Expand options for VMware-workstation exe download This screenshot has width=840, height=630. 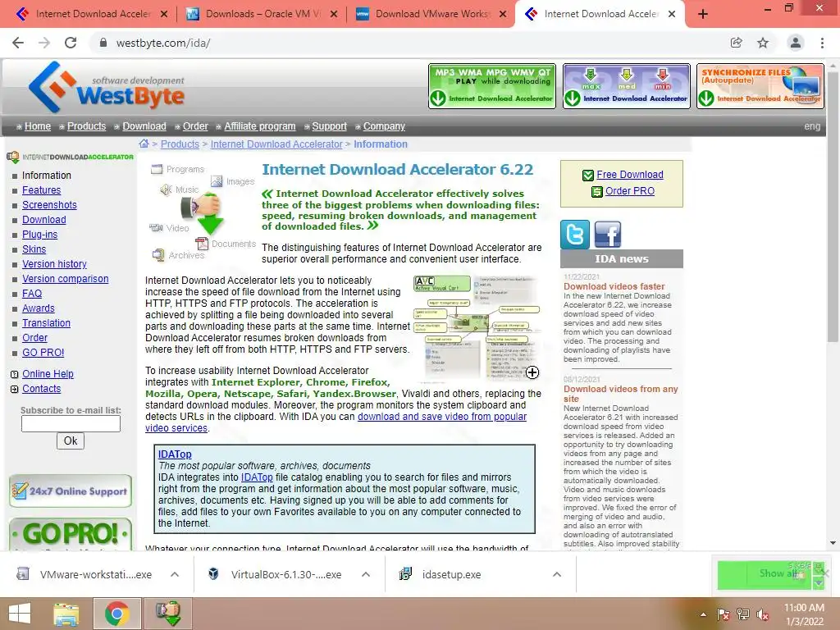click(175, 574)
